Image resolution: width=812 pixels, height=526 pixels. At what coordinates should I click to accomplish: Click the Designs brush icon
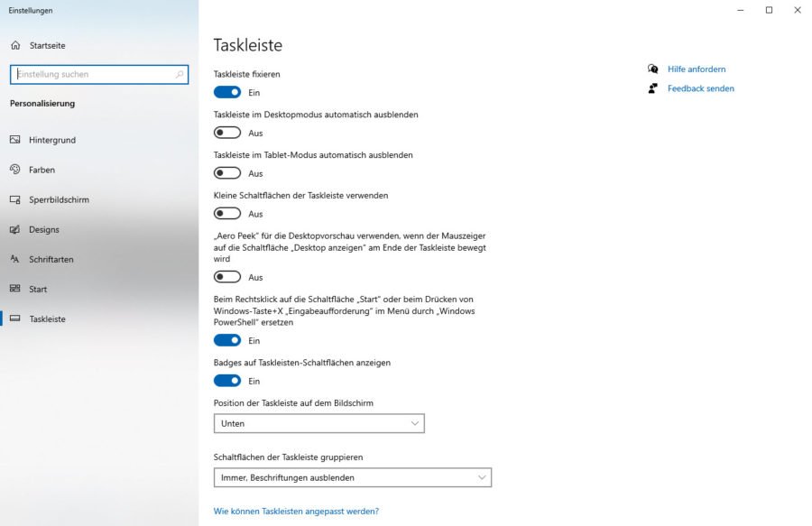[x=14, y=229]
